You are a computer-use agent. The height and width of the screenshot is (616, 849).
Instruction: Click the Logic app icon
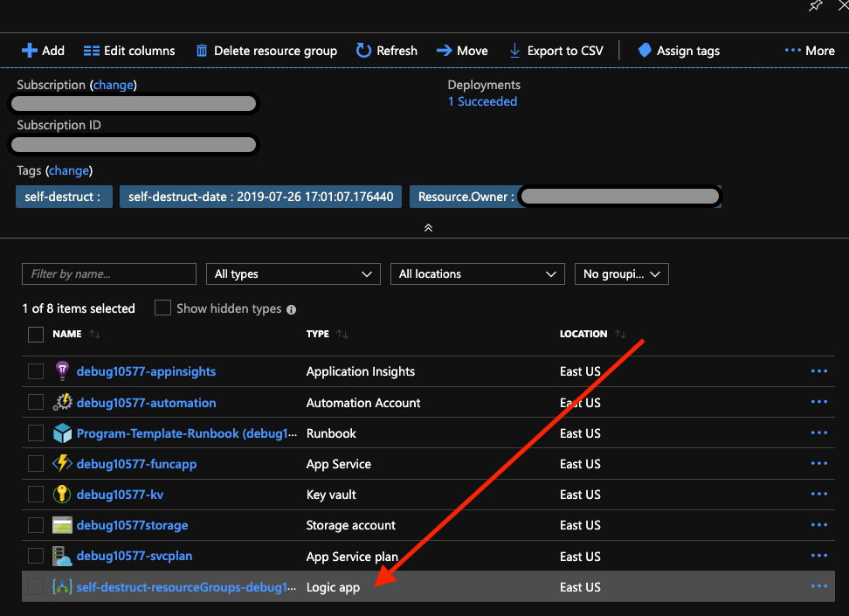pos(62,587)
